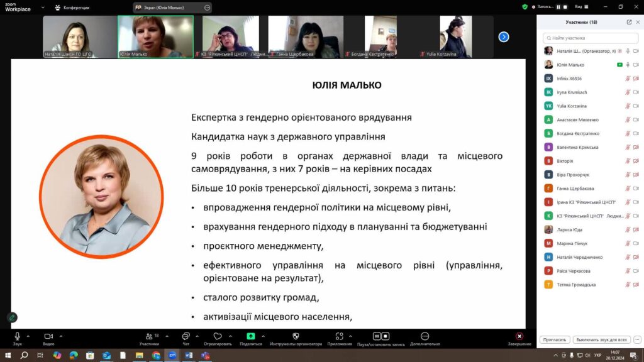
Task: Mute microphone with the Звук button
Action: click(17, 336)
